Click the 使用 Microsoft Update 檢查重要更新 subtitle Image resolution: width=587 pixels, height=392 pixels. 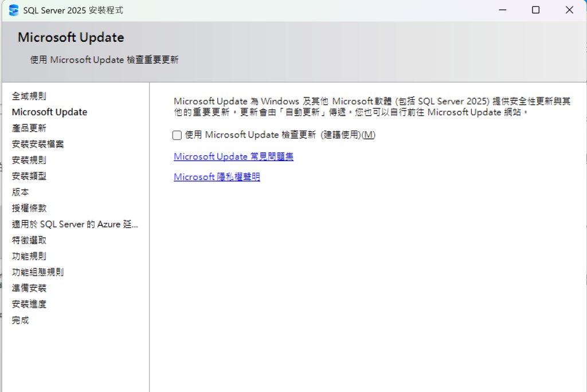104,60
